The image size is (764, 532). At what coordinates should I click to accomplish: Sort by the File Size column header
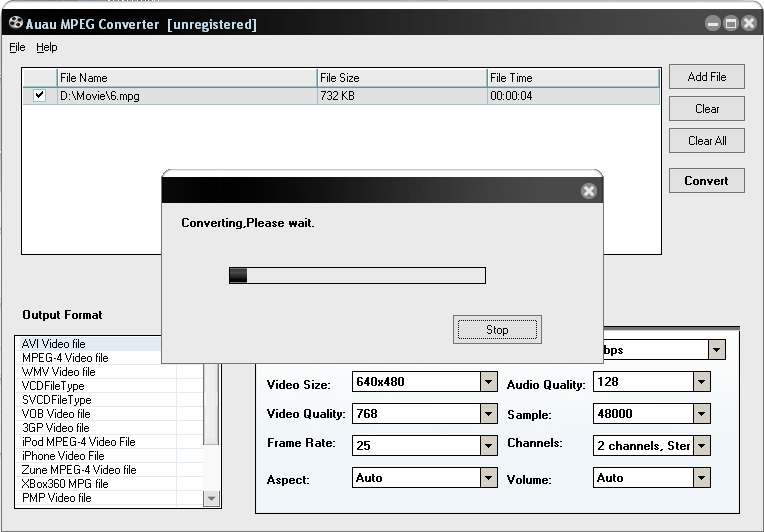pyautogui.click(x=402, y=78)
